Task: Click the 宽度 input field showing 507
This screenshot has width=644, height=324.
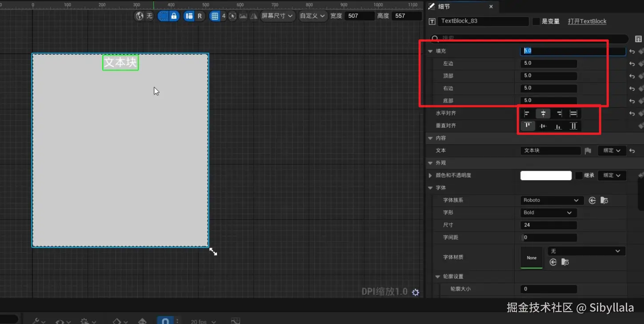Action: click(360, 16)
